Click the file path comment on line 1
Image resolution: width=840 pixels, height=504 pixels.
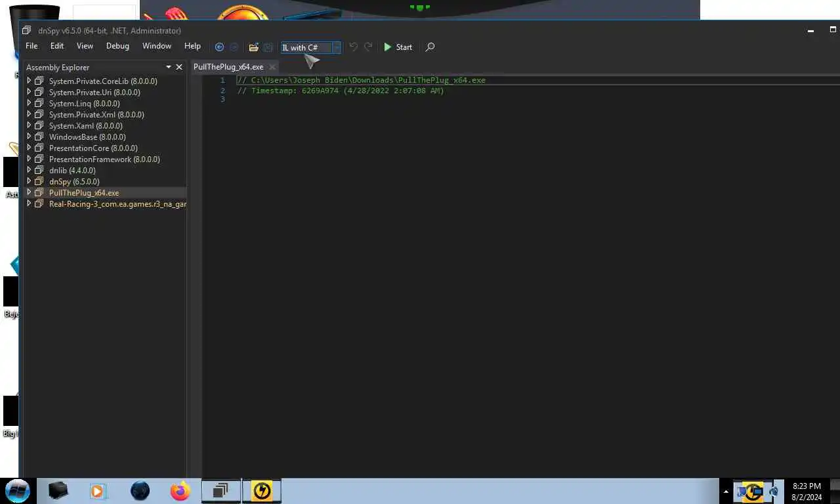(361, 80)
